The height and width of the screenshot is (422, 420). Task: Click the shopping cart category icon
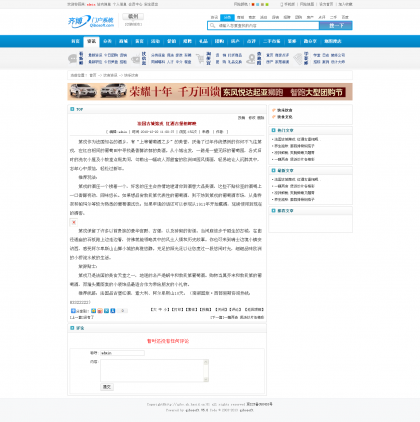pos(200,59)
